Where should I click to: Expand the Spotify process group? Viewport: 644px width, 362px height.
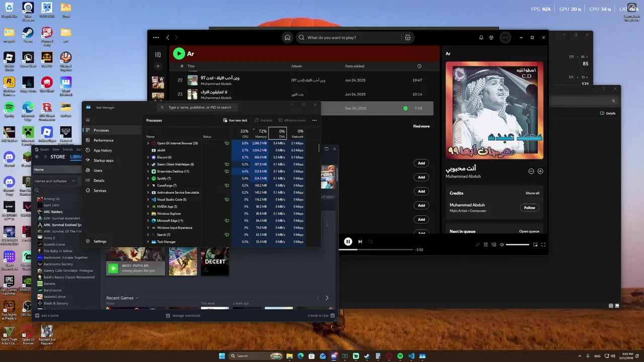point(148,178)
